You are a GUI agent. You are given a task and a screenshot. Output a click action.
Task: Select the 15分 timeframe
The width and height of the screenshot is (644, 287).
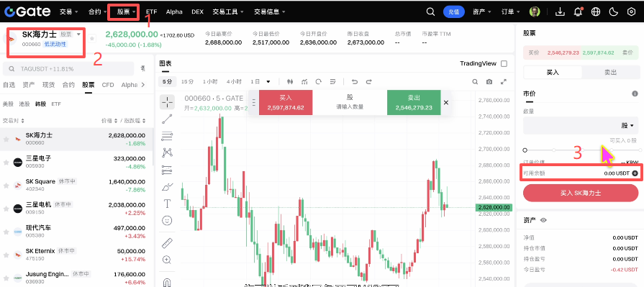[x=187, y=82]
